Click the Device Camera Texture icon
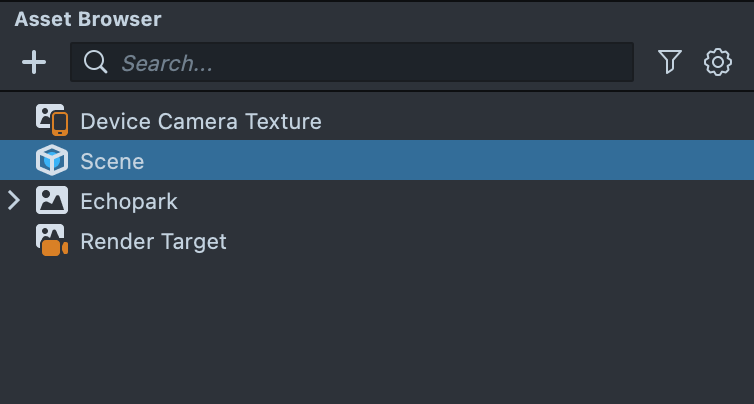This screenshot has width=754, height=404. coord(50,121)
